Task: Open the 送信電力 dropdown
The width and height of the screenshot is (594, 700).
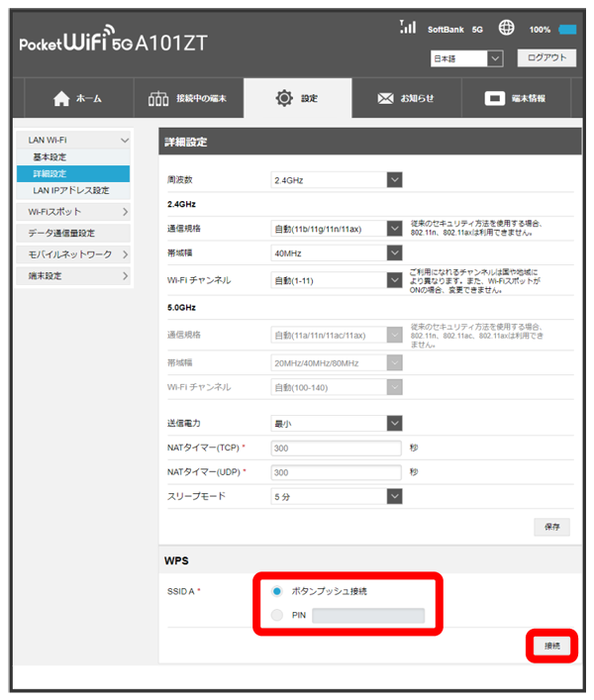Action: [x=337, y=423]
